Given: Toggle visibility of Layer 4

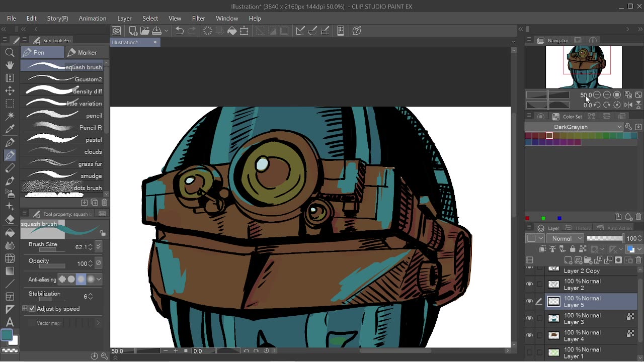Looking at the screenshot, I should point(529,336).
